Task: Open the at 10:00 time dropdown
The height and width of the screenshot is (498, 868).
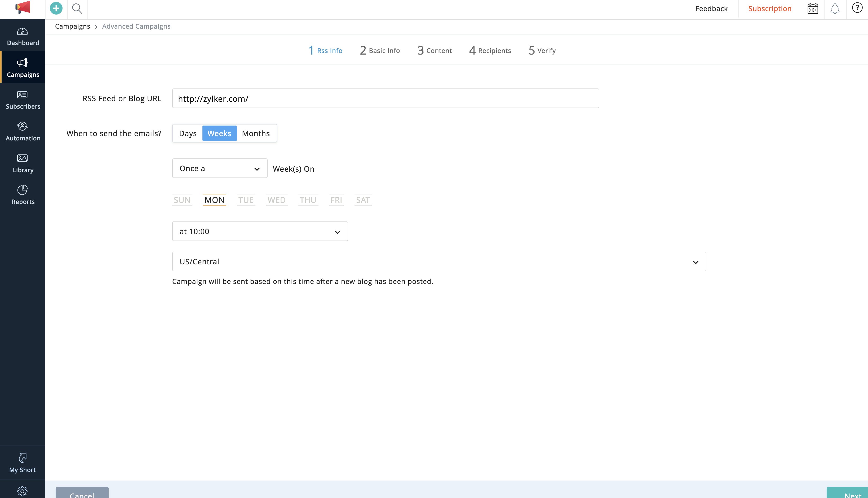Action: click(260, 232)
